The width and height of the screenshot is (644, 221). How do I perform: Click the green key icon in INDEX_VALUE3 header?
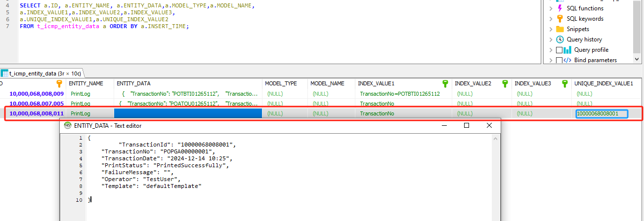pyautogui.click(x=564, y=84)
